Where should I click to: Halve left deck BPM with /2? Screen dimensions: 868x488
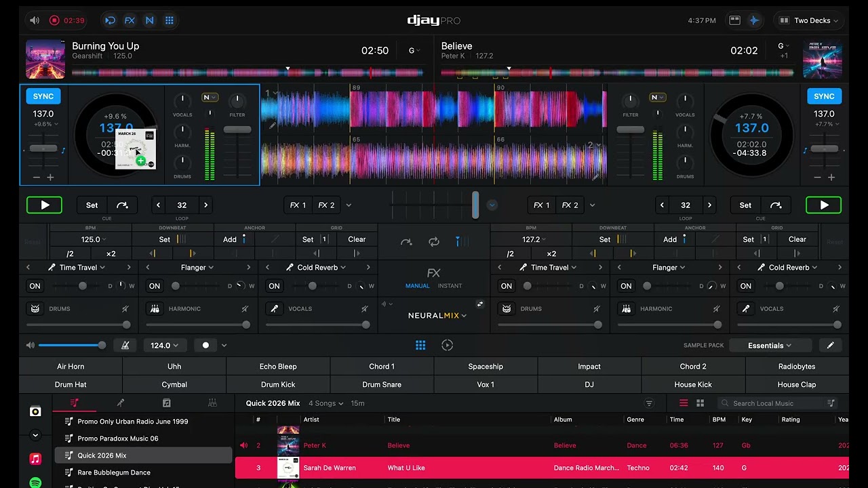[70, 254]
